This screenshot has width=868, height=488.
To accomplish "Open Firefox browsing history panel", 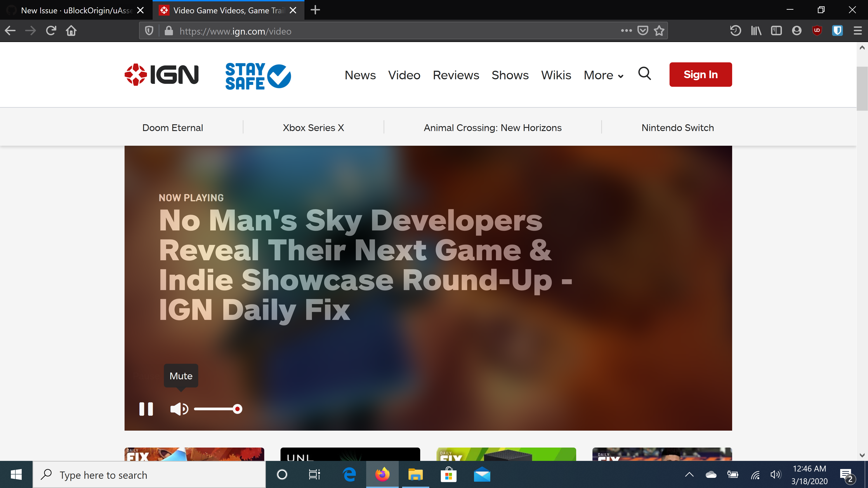I will pyautogui.click(x=736, y=31).
